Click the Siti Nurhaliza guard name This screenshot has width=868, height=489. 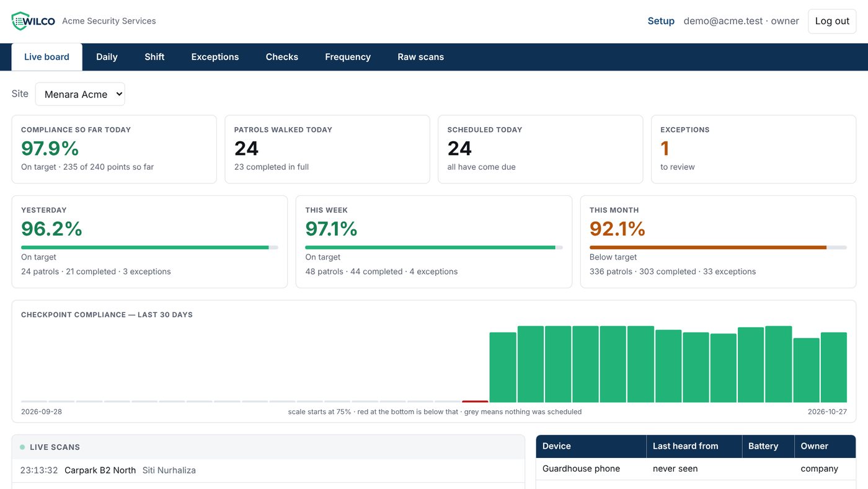tap(169, 470)
